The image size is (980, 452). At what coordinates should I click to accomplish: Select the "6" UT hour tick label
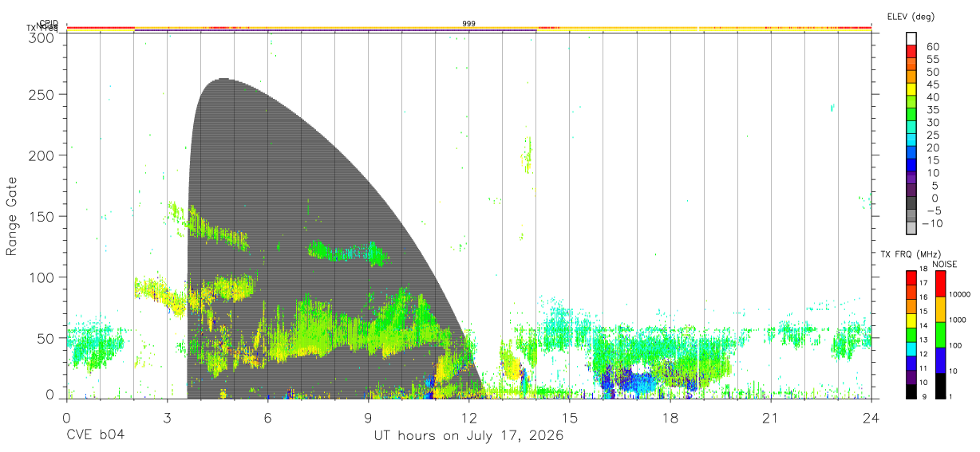point(267,417)
